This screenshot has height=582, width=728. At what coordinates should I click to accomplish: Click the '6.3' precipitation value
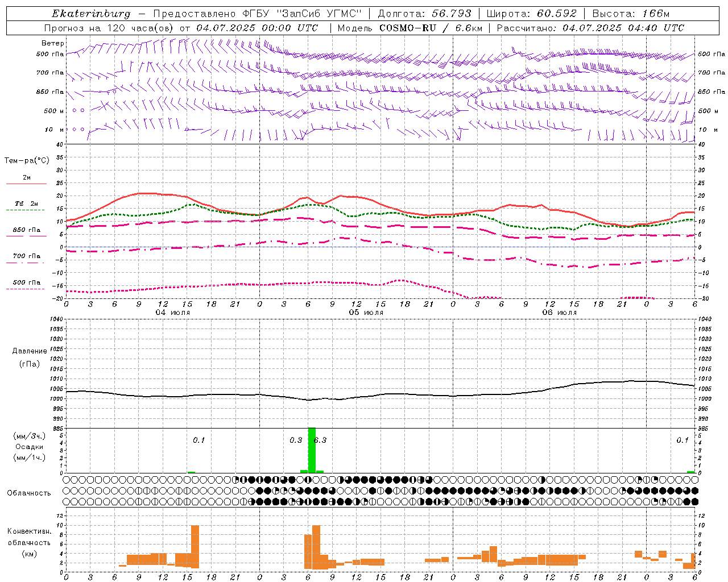tap(321, 440)
